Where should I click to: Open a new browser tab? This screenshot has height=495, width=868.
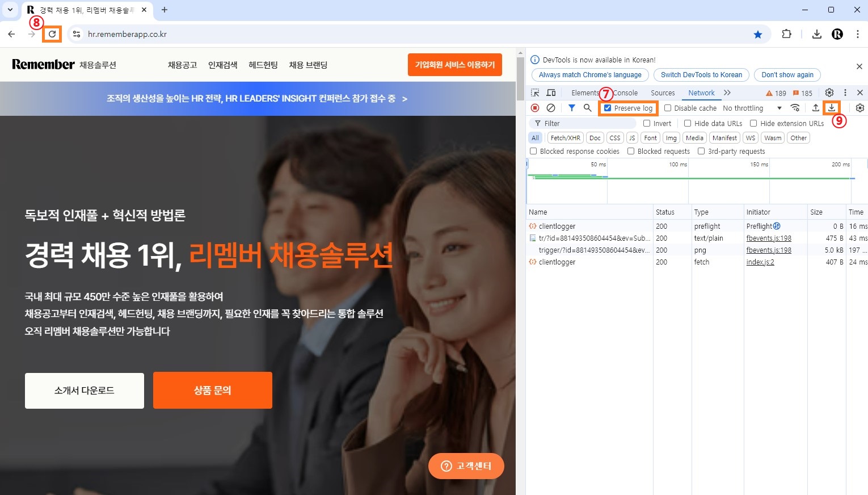(x=165, y=10)
